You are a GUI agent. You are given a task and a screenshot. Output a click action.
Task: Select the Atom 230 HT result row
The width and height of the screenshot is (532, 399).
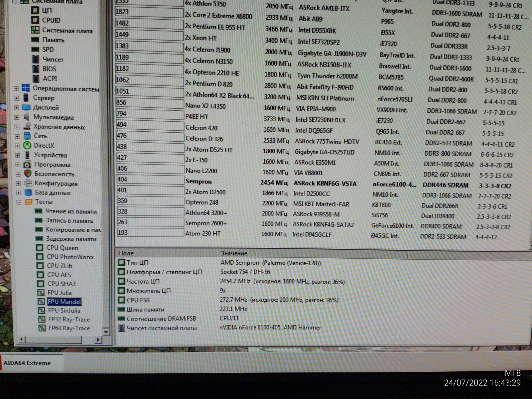pos(307,234)
